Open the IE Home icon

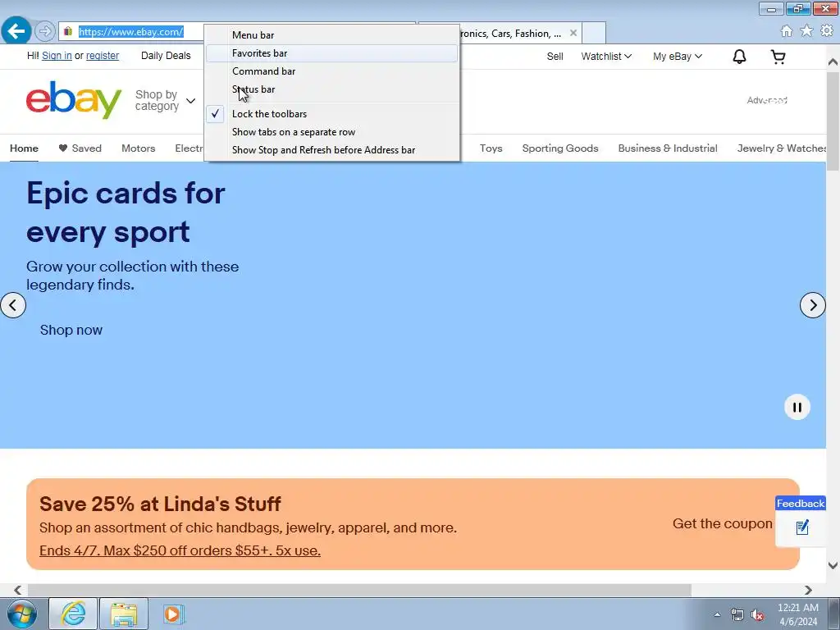[787, 31]
